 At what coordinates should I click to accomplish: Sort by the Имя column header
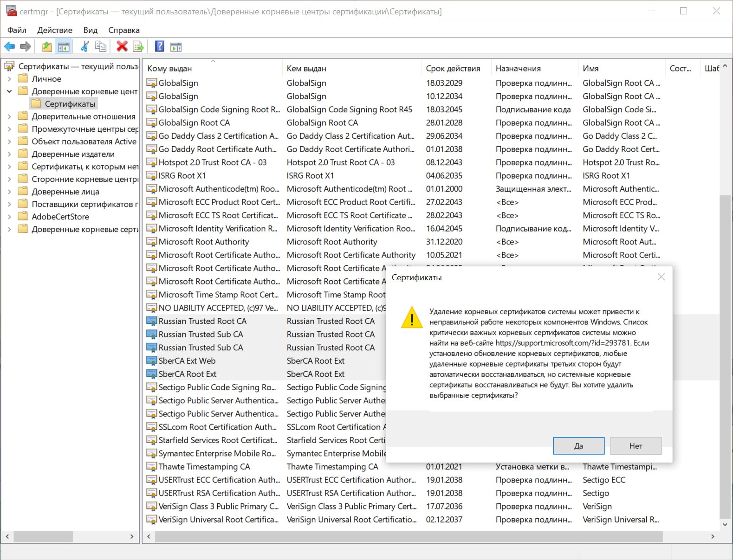coord(622,68)
